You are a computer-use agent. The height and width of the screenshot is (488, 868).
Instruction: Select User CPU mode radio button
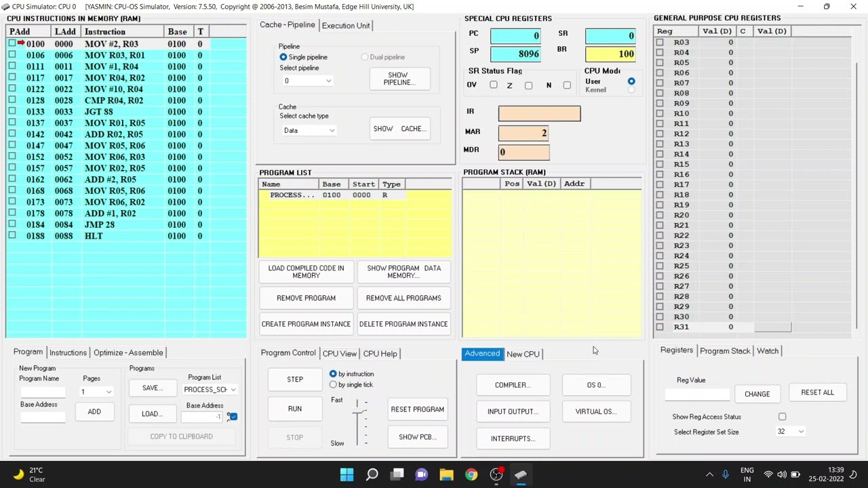click(631, 81)
